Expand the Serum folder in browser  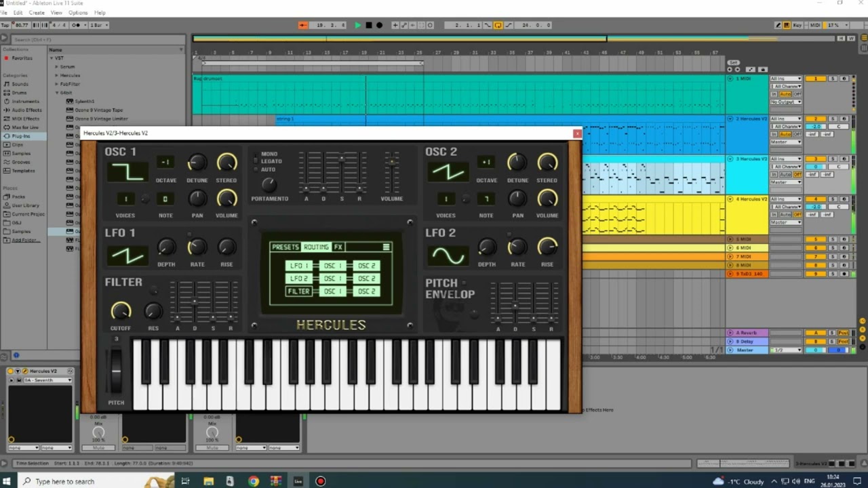[x=57, y=66]
